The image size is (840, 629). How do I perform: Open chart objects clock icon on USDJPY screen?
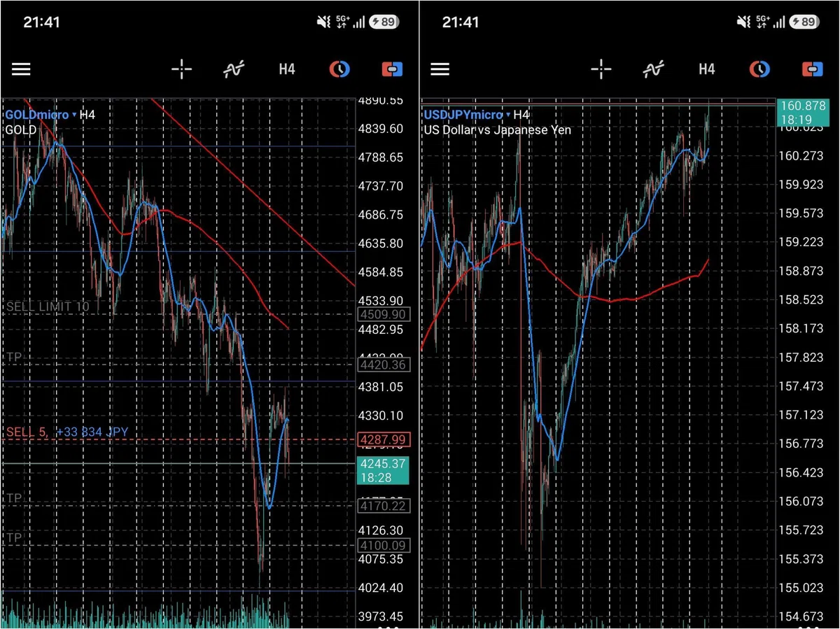coord(759,69)
